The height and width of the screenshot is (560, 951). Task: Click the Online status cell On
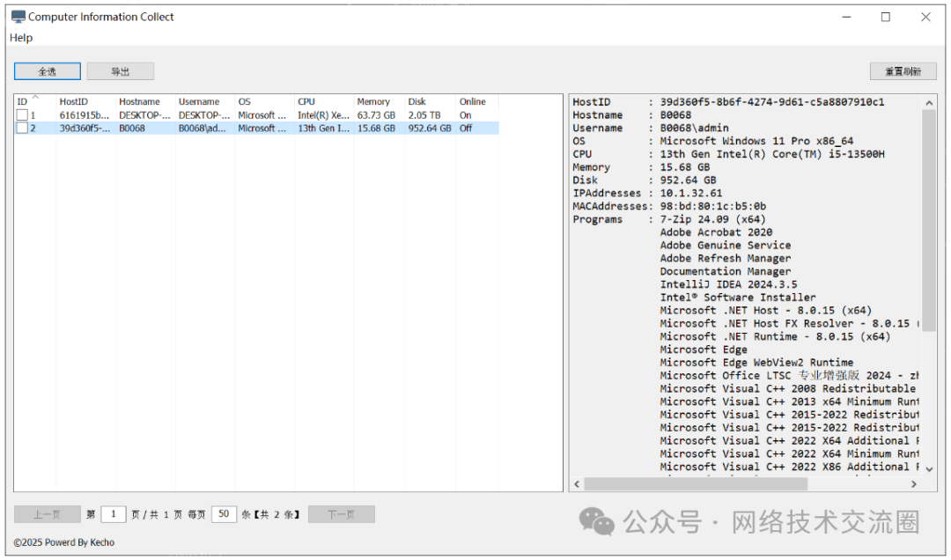465,115
